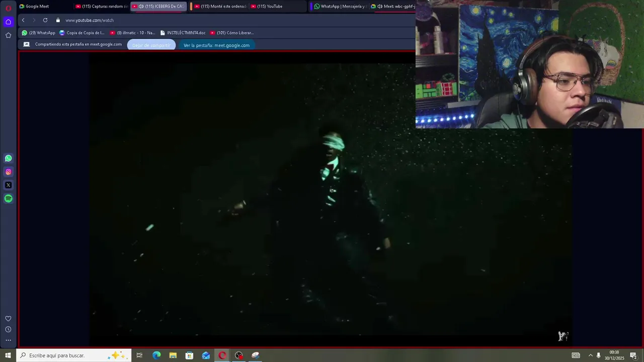The width and height of the screenshot is (644, 362).
Task: Open the illmatic - 10 - Na... bookmark
Action: 133,33
